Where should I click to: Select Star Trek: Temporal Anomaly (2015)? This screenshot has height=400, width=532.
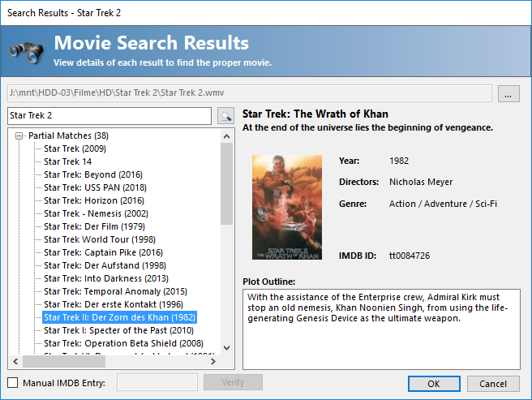click(116, 291)
